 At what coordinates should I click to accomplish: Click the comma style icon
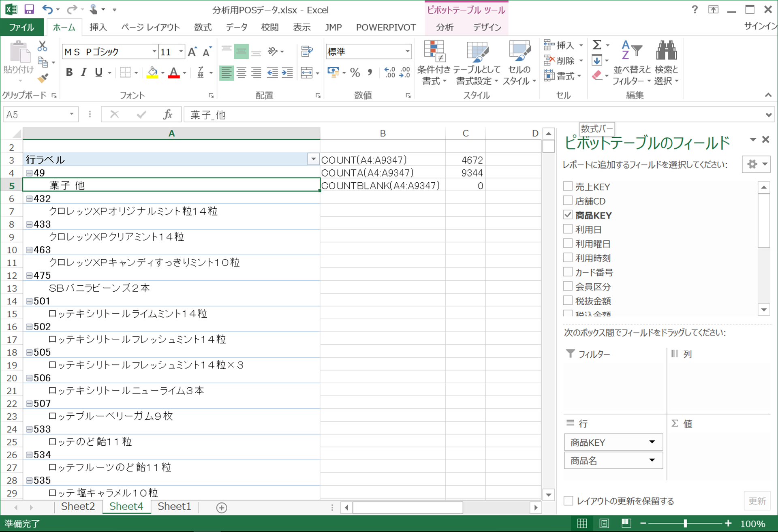[x=370, y=73]
